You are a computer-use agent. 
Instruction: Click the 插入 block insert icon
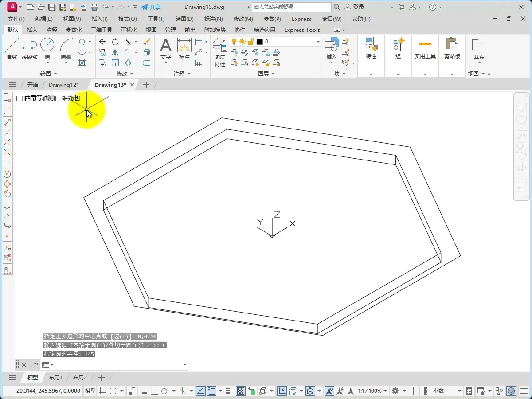pos(331,48)
